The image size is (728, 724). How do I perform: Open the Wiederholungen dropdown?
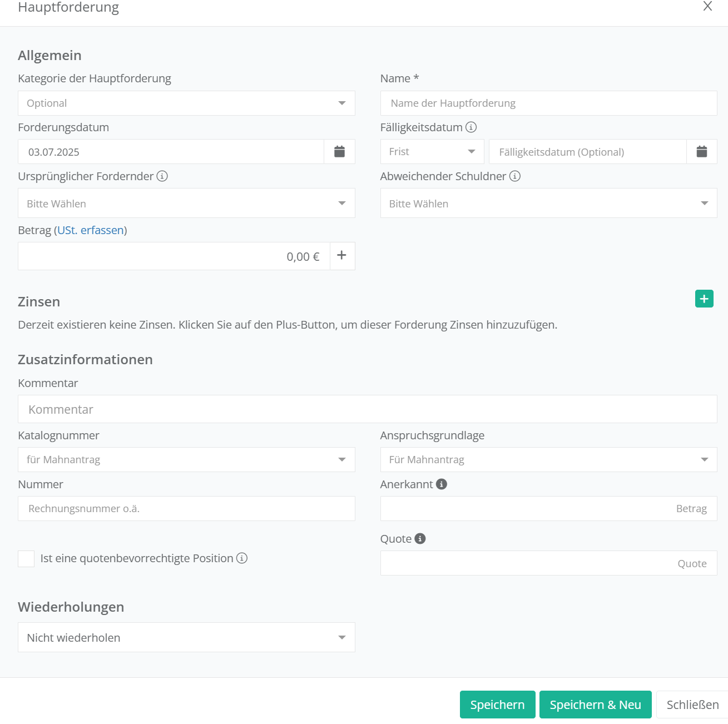tap(186, 637)
